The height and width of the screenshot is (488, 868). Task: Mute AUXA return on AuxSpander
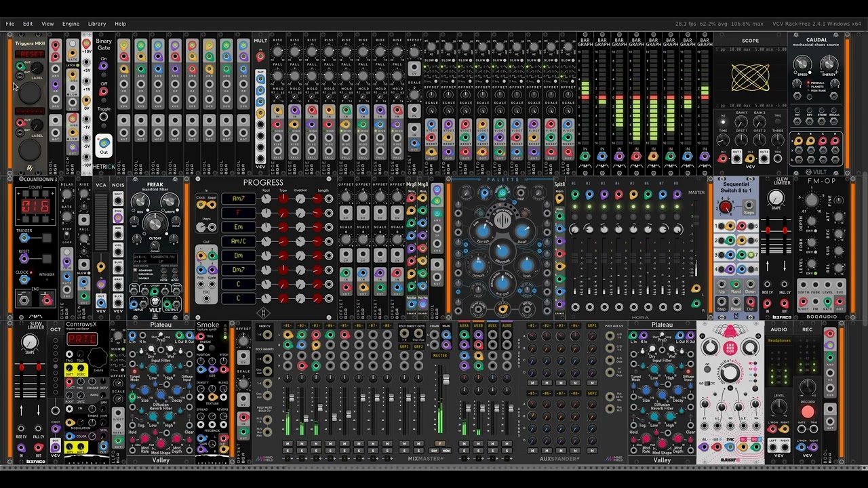click(x=464, y=443)
